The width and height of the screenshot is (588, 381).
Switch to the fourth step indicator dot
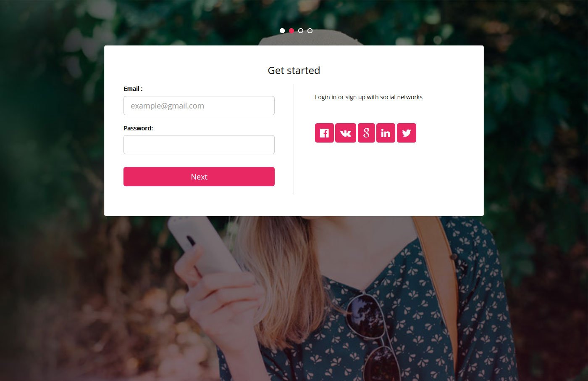coord(310,31)
